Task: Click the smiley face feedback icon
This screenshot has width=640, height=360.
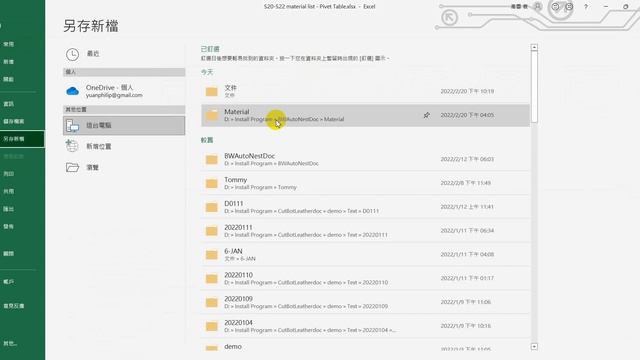Action: click(x=555, y=7)
